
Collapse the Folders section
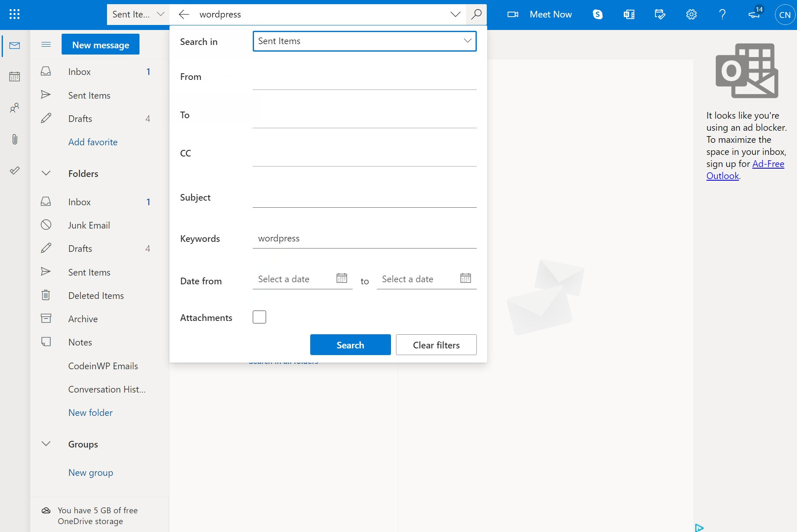[x=46, y=173]
